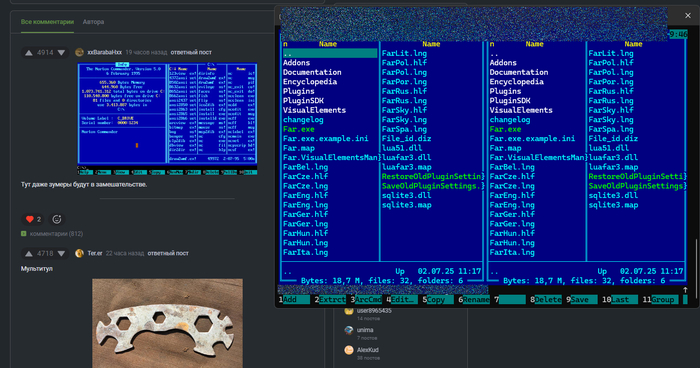Select PluginSDK folder in right Far panel
Image resolution: width=700 pixels, height=368 pixels.
[510, 101]
